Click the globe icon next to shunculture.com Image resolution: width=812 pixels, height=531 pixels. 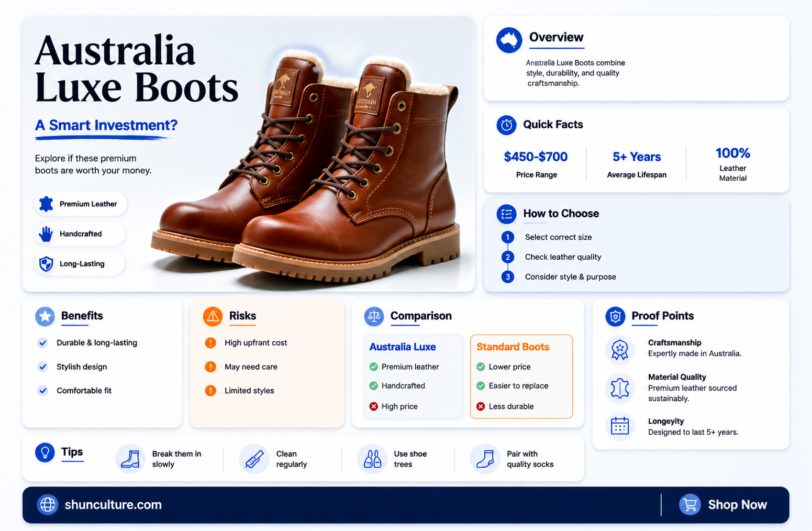(x=48, y=505)
